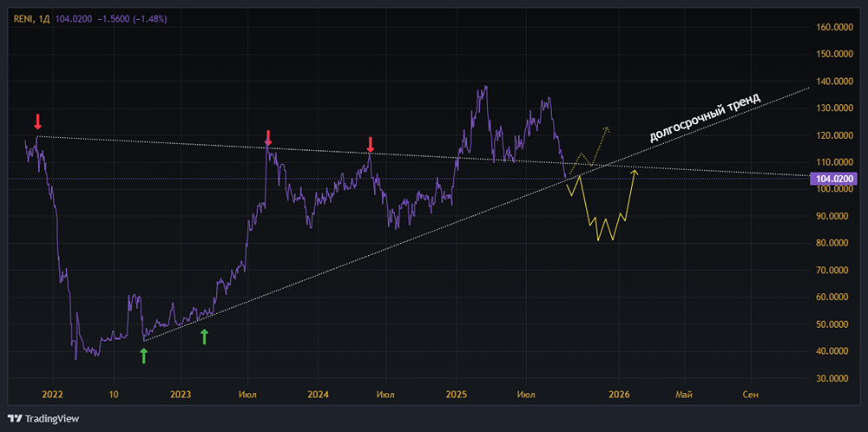The width and height of the screenshot is (868, 432).
Task: Click the TradingView logo
Action: (43, 419)
